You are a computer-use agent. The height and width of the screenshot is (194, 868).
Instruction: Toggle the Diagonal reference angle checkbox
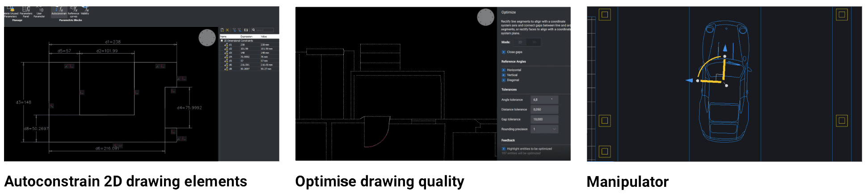(x=504, y=80)
